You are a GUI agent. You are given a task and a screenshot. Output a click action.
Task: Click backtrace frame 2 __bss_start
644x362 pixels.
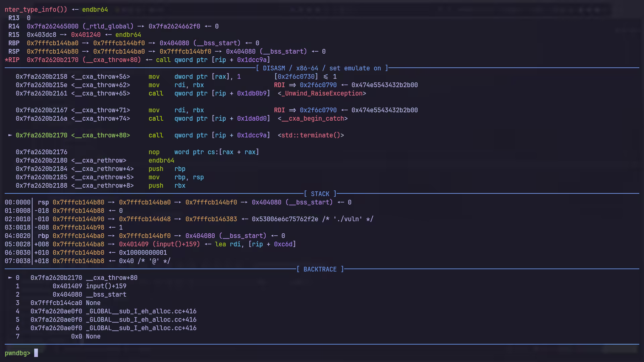pyautogui.click(x=106, y=295)
